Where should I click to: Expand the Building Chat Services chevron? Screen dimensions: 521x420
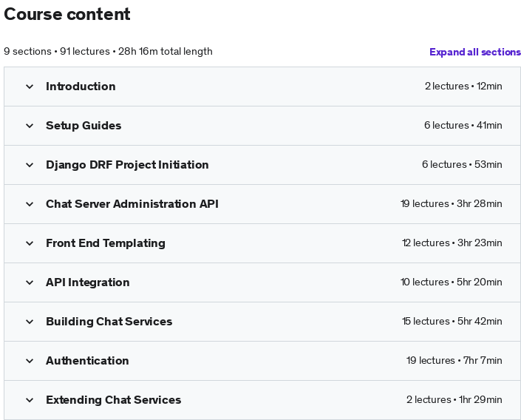30,322
